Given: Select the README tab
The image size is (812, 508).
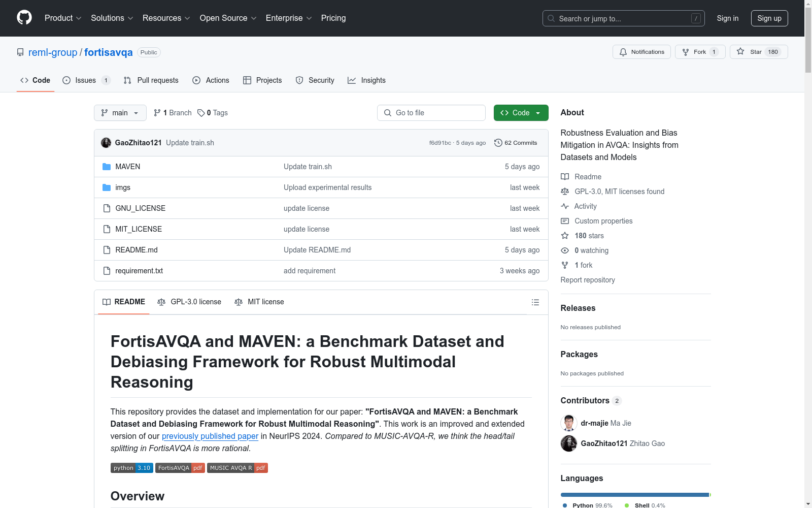Looking at the screenshot, I should pyautogui.click(x=124, y=302).
